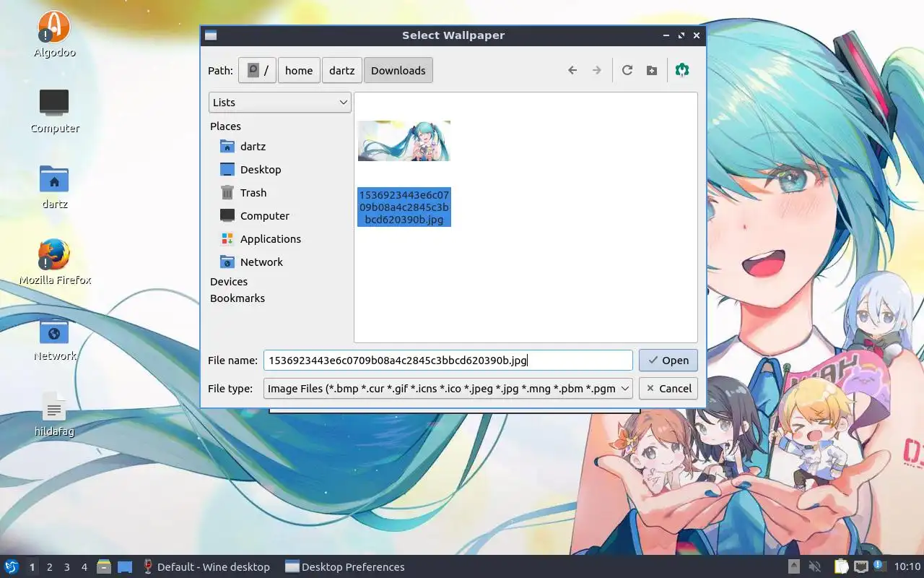Select 'Downloads' in the path bar

398,70
